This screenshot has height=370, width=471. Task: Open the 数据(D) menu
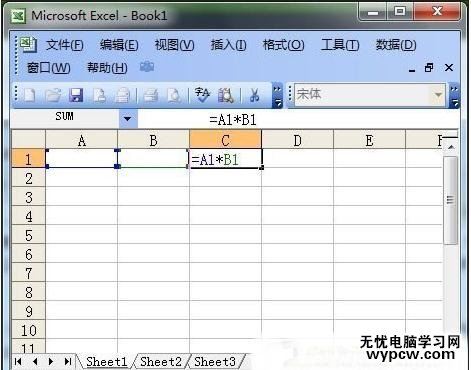pos(396,45)
